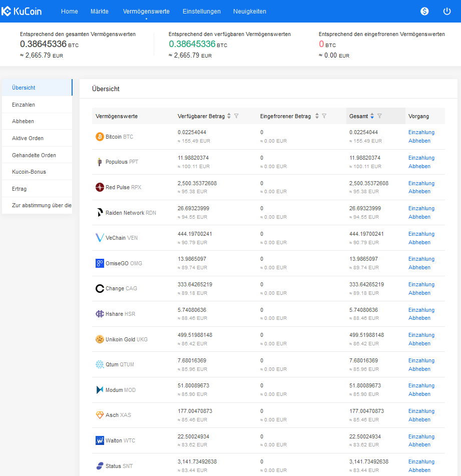This screenshot has height=476, width=461.
Task: Open Neuigkeiten in top navigation
Action: (x=249, y=11)
